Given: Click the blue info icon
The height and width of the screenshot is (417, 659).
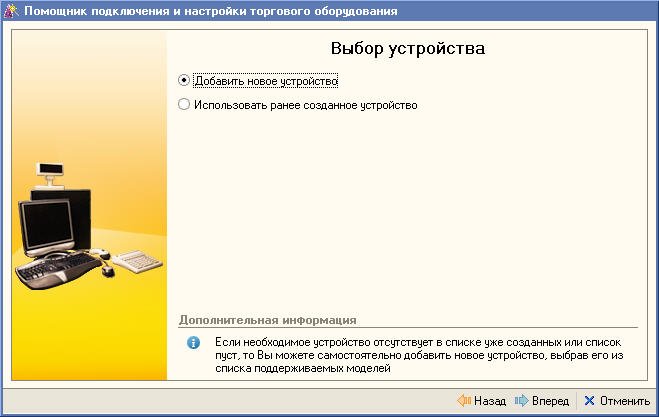Looking at the screenshot, I should tap(193, 343).
